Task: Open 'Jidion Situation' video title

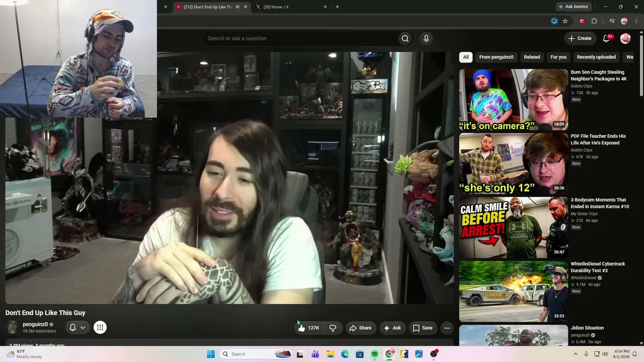Action: coord(587,328)
